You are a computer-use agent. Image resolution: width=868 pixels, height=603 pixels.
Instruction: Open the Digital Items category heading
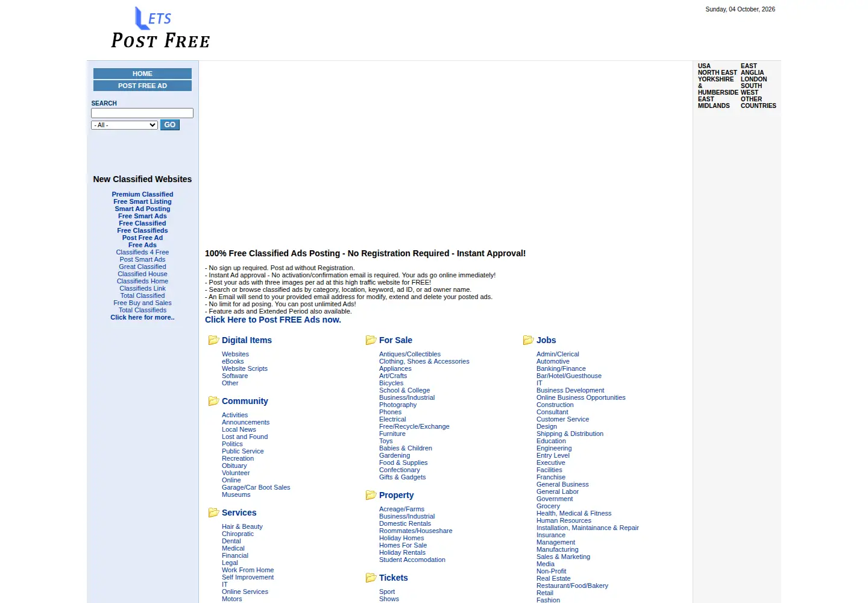coord(247,340)
